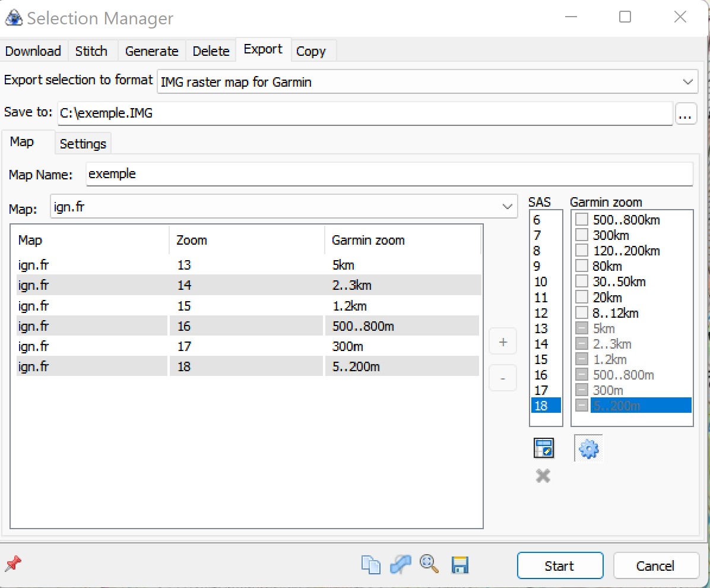Image resolution: width=710 pixels, height=588 pixels.
Task: Select SAS zoom level 13
Action: pyautogui.click(x=546, y=328)
